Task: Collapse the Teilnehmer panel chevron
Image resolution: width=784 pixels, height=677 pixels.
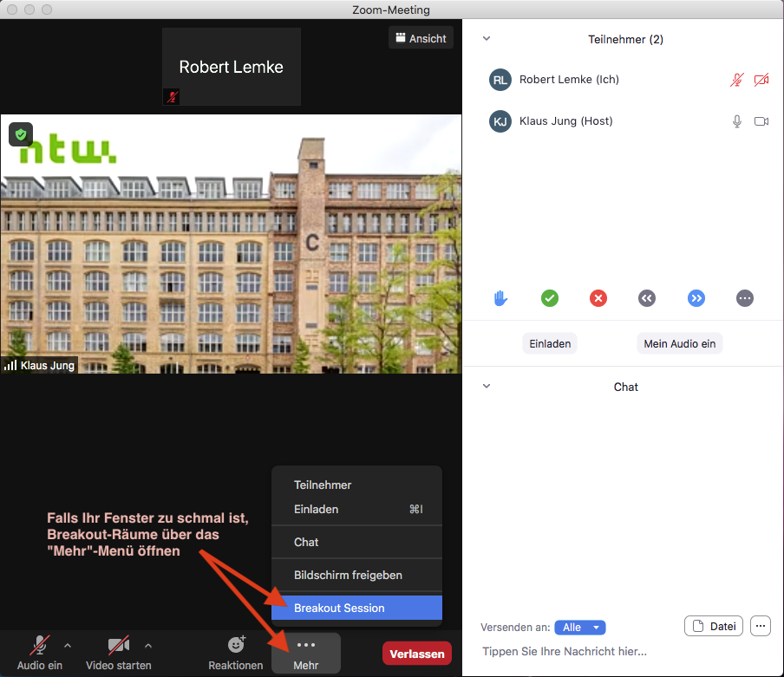Action: [487, 39]
